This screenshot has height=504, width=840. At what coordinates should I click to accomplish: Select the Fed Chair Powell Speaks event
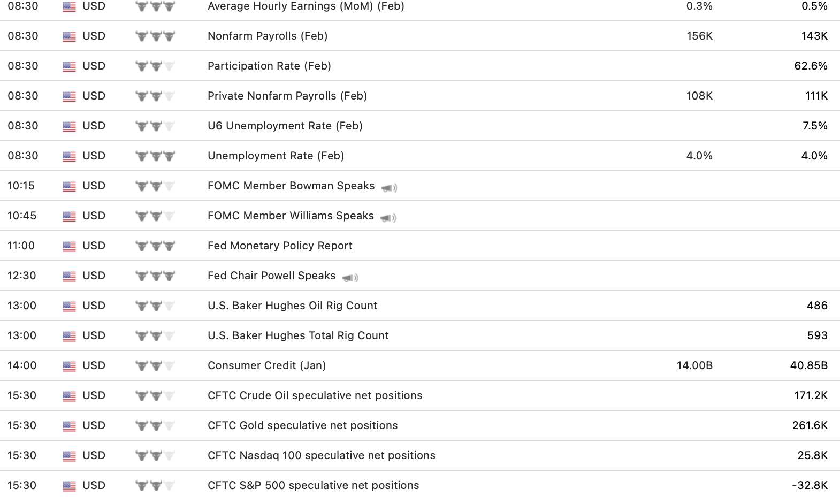(271, 276)
